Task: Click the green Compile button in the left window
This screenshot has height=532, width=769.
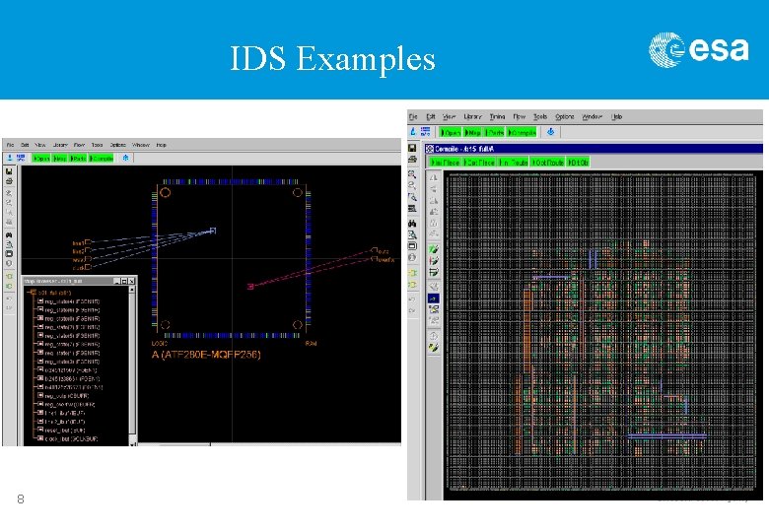Action: (102, 159)
